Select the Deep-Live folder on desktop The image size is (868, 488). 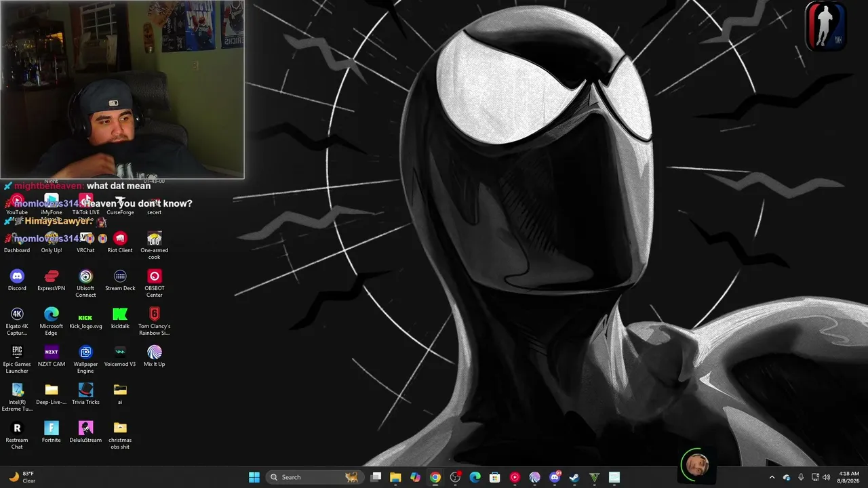click(52, 394)
